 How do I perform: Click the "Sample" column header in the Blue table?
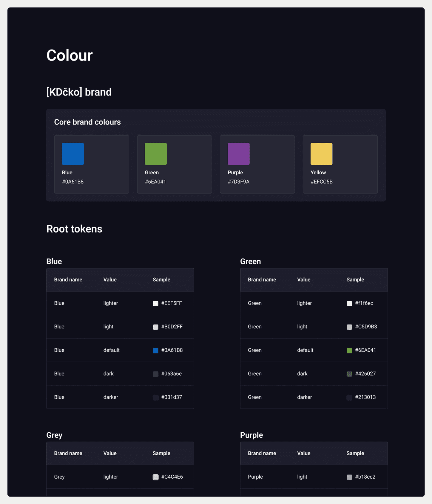pyautogui.click(x=161, y=279)
